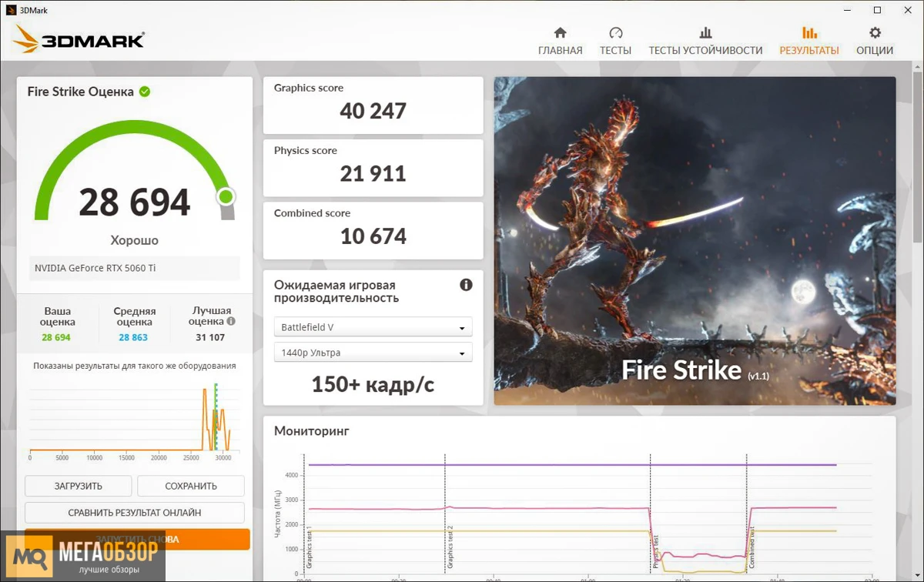The height and width of the screenshot is (582, 924).
Task: Click the Graphics score value 40 247
Action: [373, 111]
